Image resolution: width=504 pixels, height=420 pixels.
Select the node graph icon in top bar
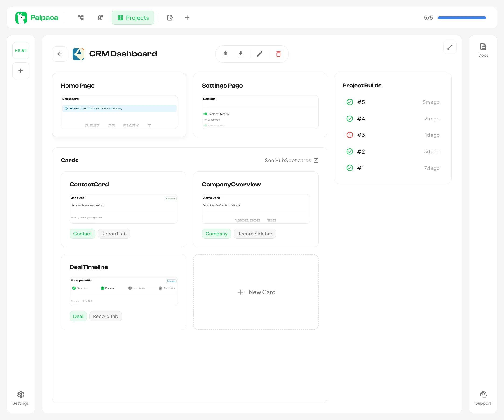tap(81, 17)
